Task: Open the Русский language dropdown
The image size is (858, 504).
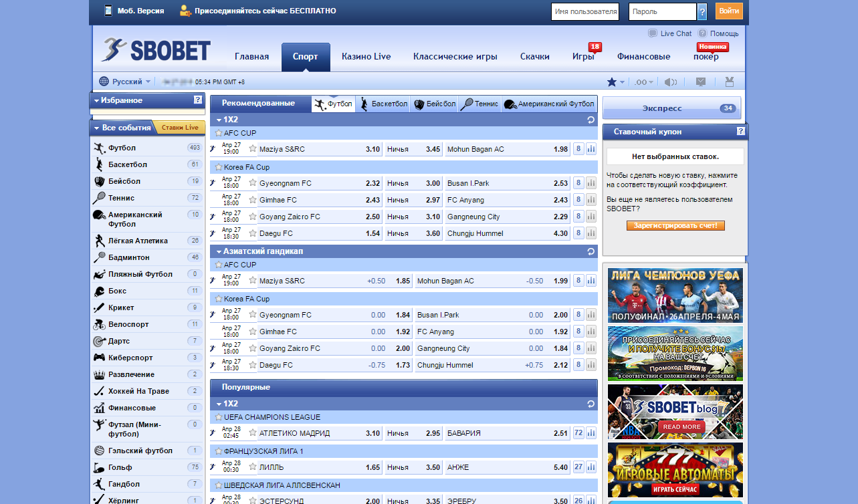Action: point(127,81)
